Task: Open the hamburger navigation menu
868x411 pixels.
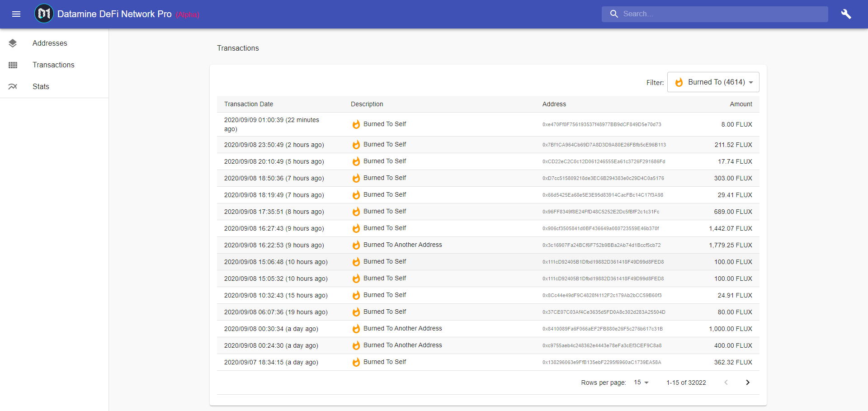Action: [x=16, y=14]
